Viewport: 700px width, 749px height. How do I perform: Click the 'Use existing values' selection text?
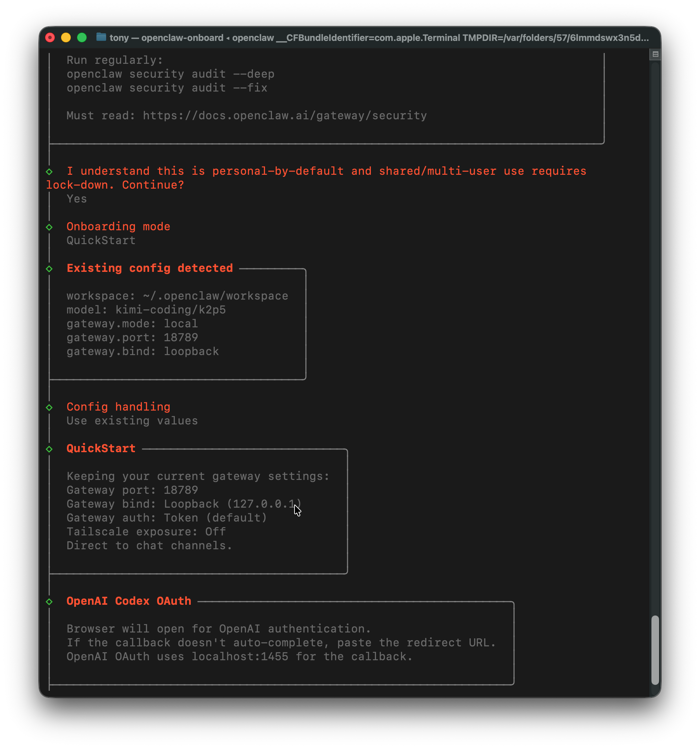tap(132, 421)
